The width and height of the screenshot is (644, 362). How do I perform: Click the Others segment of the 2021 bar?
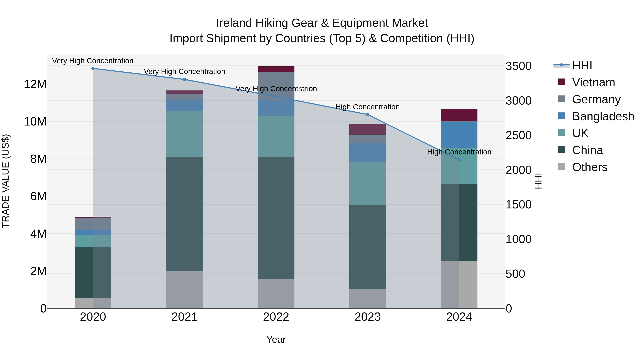(184, 290)
